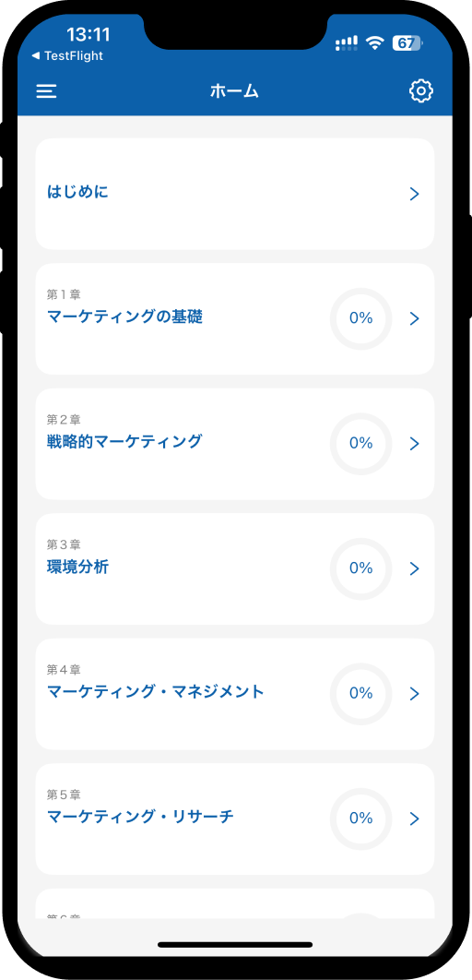Tap the 13:11 clock in status bar
This screenshot has height=980, width=472.
88,34
